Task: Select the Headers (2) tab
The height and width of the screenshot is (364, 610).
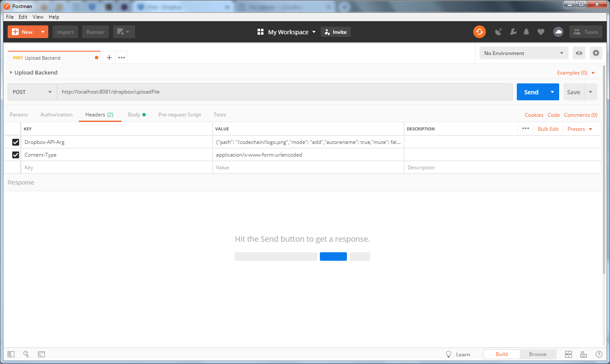Action: pyautogui.click(x=100, y=115)
